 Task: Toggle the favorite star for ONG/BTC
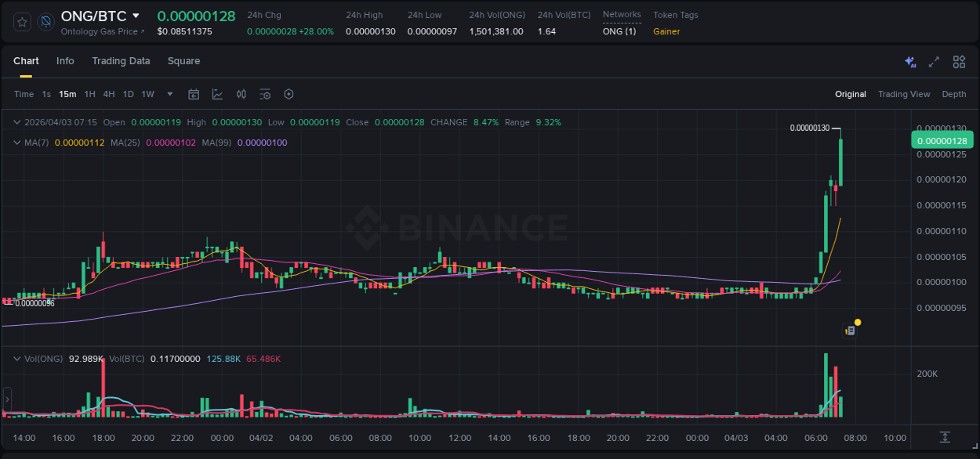click(x=21, y=21)
